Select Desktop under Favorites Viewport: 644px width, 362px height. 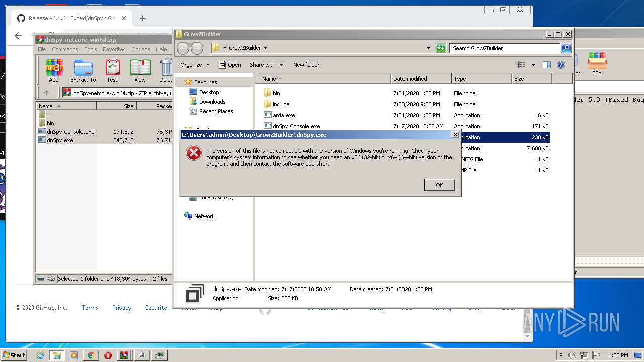pos(209,92)
